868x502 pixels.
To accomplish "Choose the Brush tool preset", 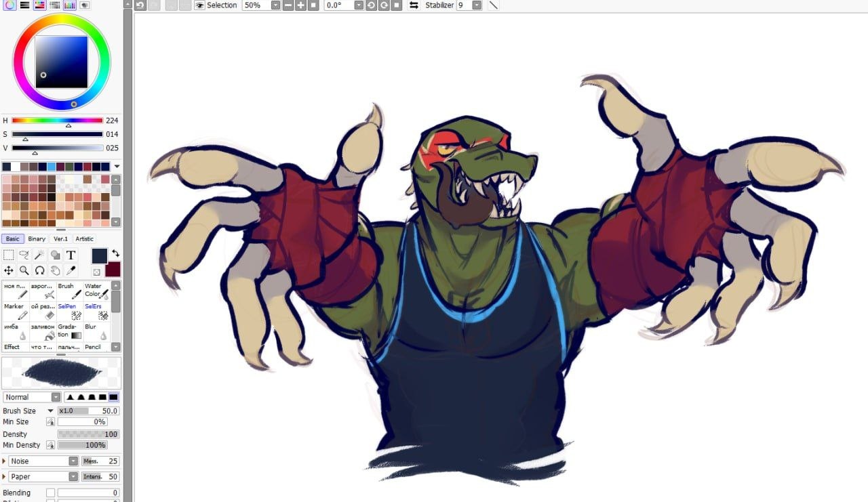I will pyautogui.click(x=70, y=291).
